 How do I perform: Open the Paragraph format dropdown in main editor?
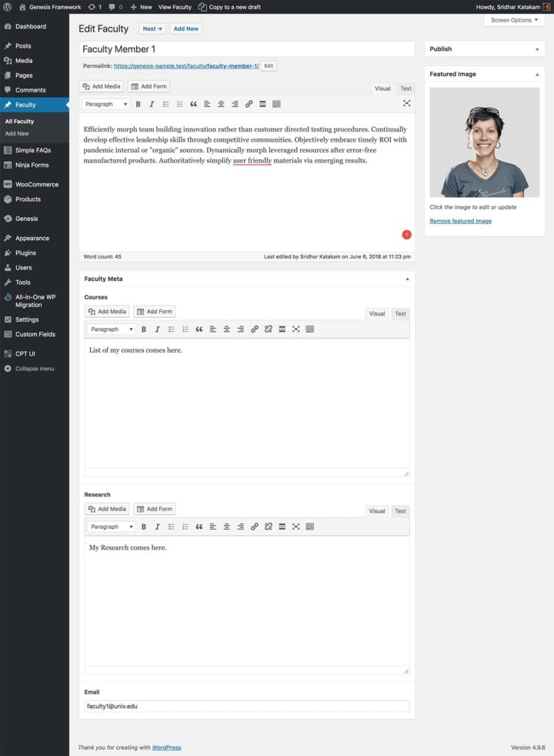coord(105,104)
